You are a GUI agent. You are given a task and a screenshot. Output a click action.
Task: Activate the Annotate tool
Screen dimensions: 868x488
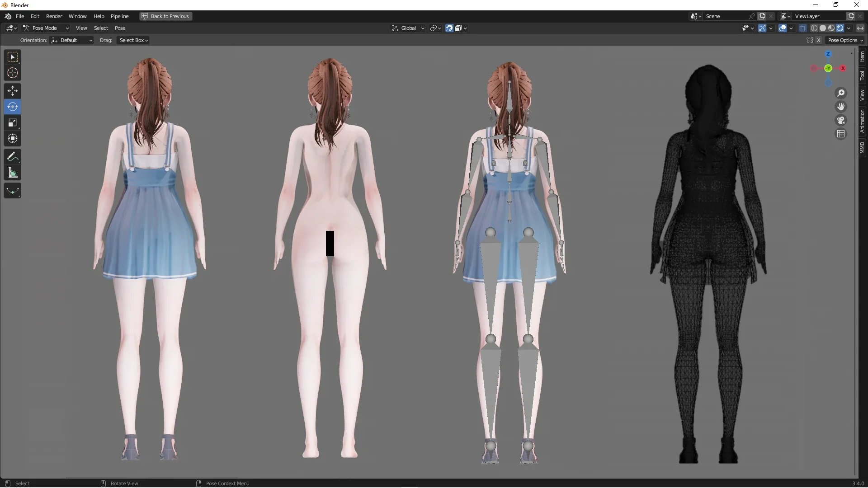(12, 156)
